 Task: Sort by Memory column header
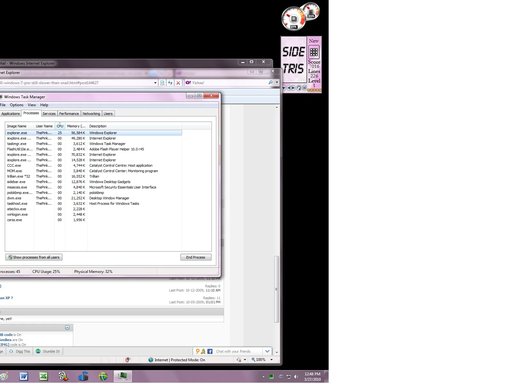[76, 126]
